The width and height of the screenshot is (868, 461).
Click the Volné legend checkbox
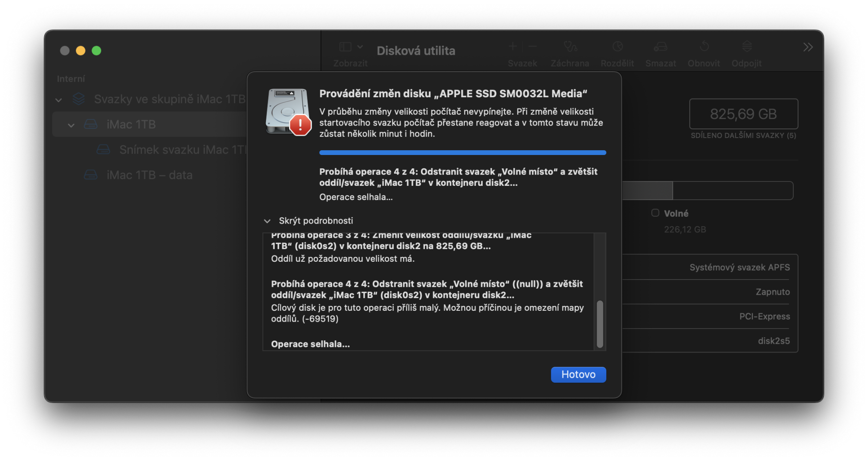coord(655,213)
